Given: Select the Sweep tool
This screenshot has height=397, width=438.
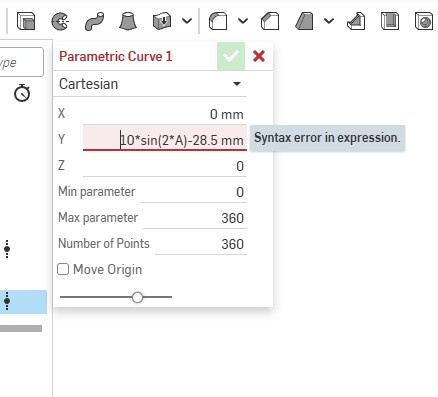Looking at the screenshot, I should (x=94, y=21).
